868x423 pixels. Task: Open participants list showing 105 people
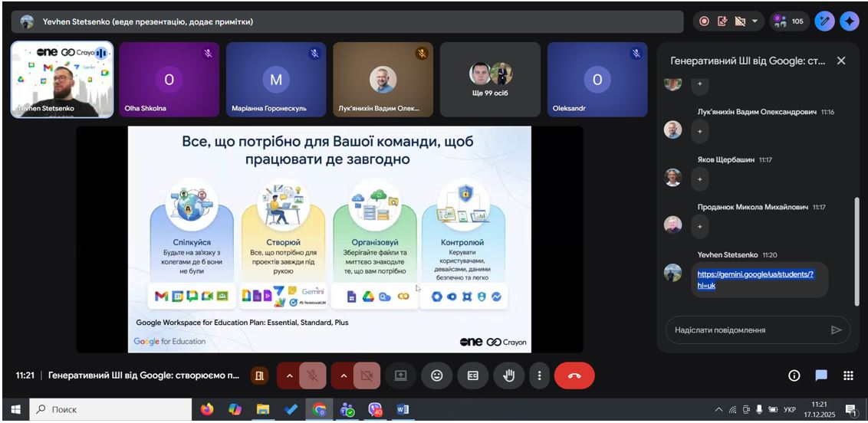[788, 21]
